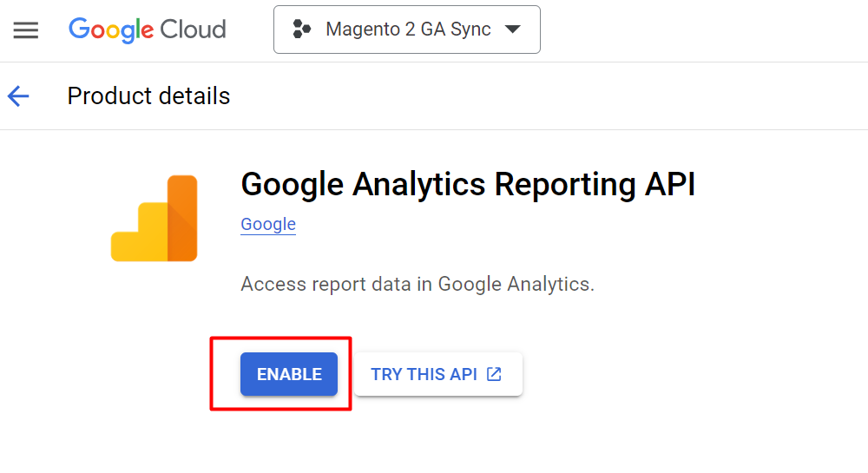Click the Product details page heading
The image size is (868, 473).
pos(148,96)
